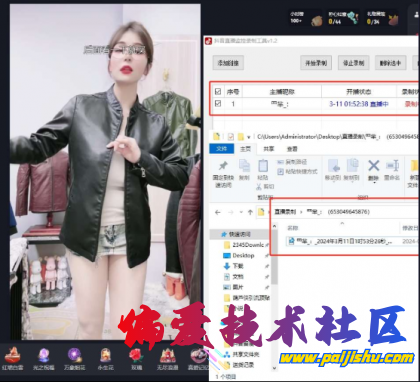This screenshot has width=420, height=382.
Task: Send the 红墙白雪 gift
Action: (x=13, y=359)
